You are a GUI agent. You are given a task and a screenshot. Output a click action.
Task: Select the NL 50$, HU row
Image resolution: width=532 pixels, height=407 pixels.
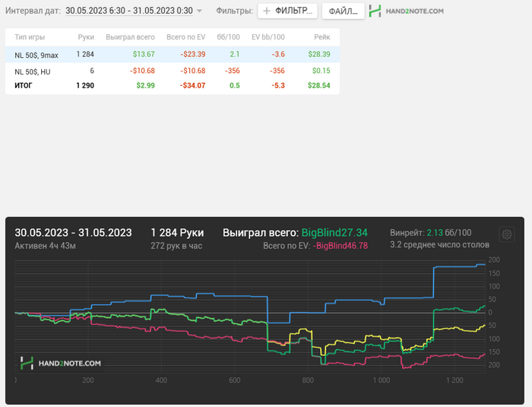click(x=173, y=71)
